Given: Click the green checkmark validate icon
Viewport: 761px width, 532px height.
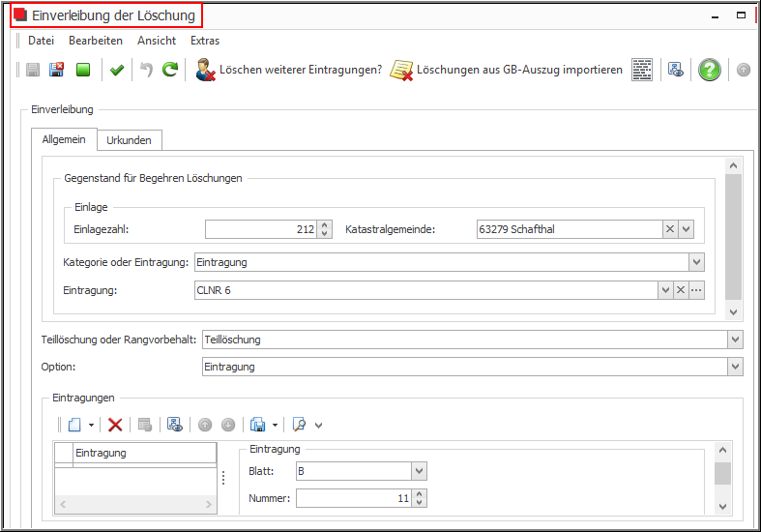Looking at the screenshot, I should 117,70.
